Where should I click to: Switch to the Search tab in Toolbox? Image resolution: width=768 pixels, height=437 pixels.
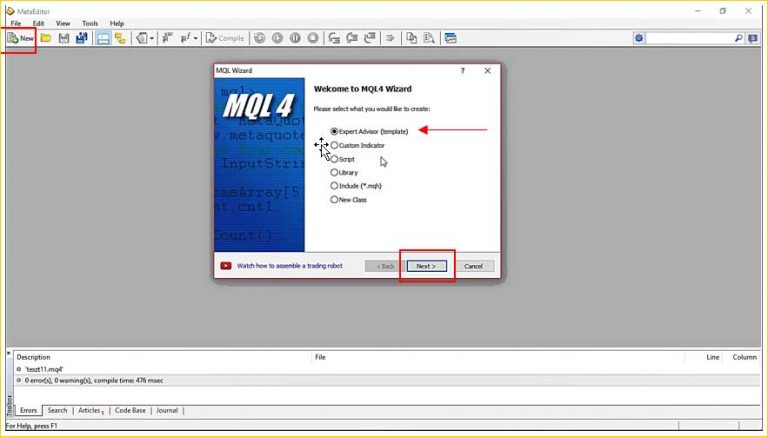click(x=57, y=411)
